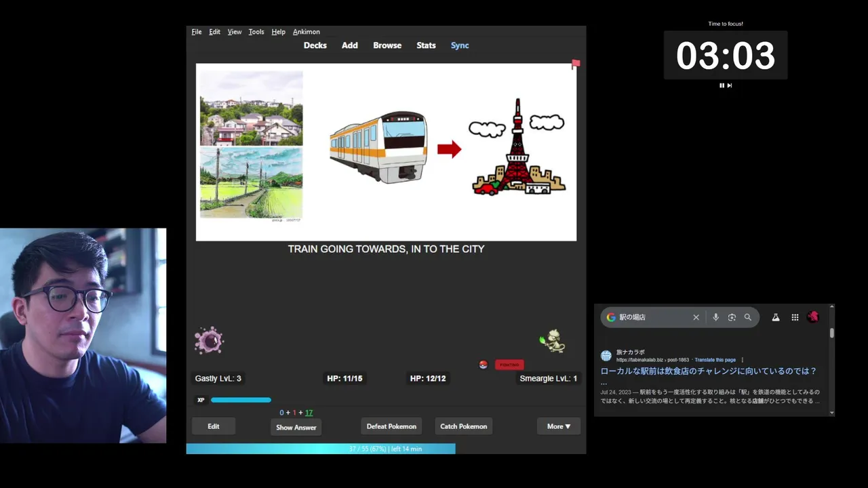The image size is (868, 488).
Task: Click the Google magnifier search icon
Action: pyautogui.click(x=748, y=317)
